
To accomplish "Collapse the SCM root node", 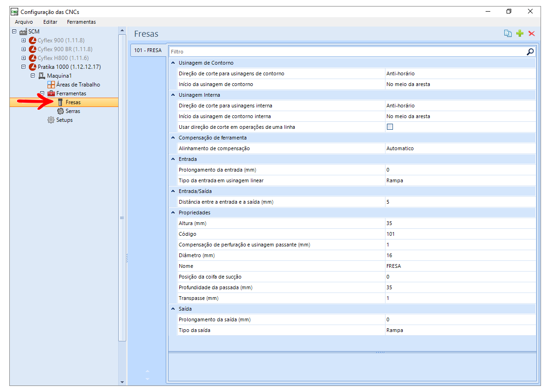I will (x=14, y=32).
